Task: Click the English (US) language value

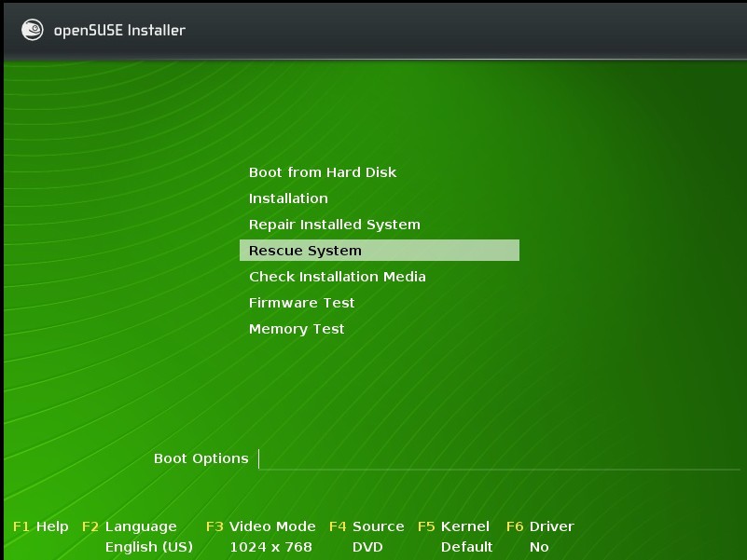Action: (x=148, y=547)
